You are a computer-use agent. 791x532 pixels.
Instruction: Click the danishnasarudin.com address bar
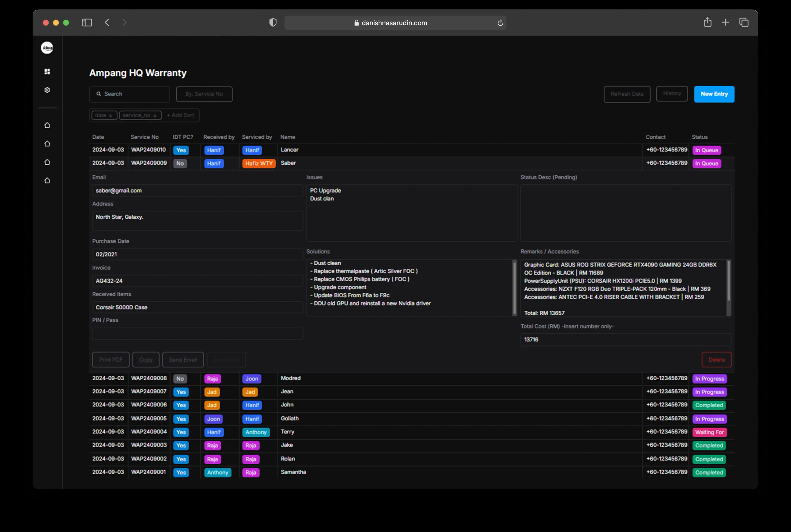pos(395,23)
